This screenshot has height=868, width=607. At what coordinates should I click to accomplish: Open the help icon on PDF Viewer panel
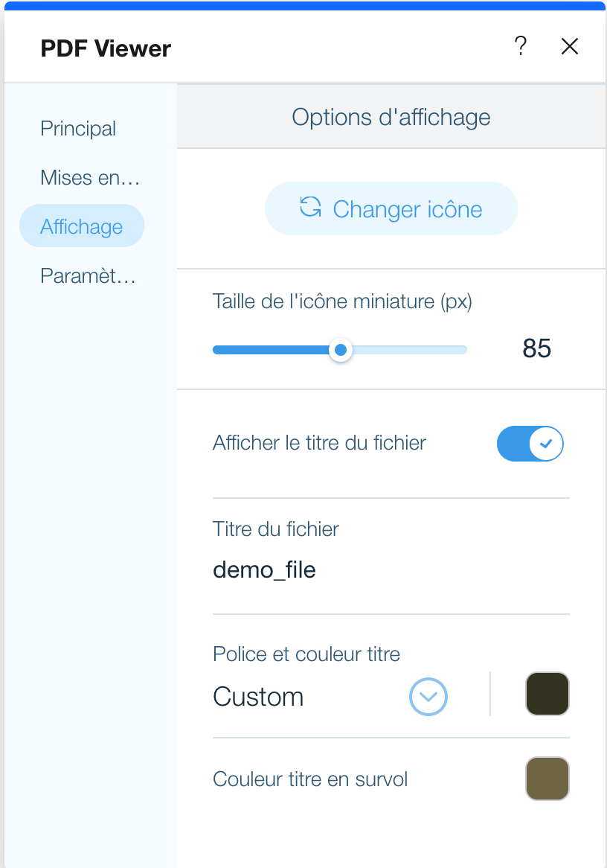521,46
